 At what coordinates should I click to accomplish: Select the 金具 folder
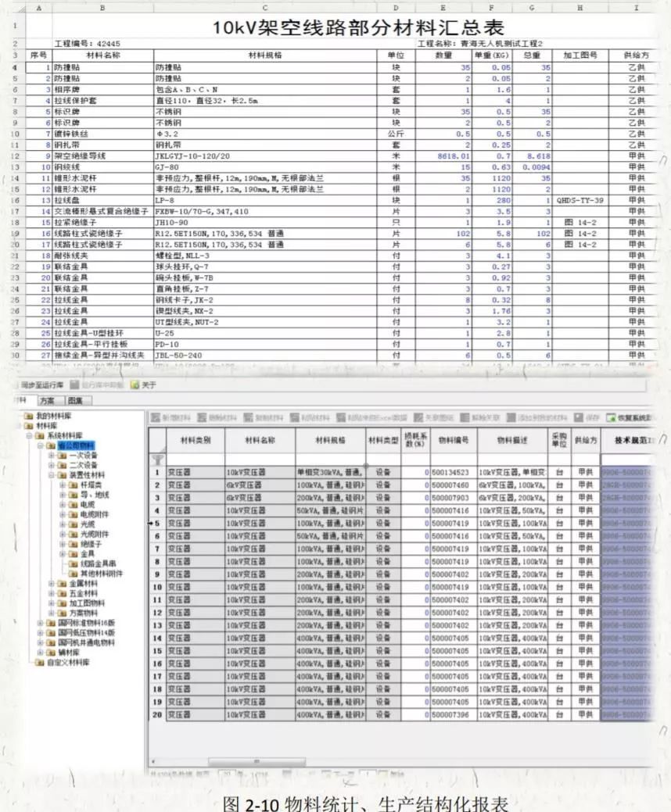click(x=82, y=554)
